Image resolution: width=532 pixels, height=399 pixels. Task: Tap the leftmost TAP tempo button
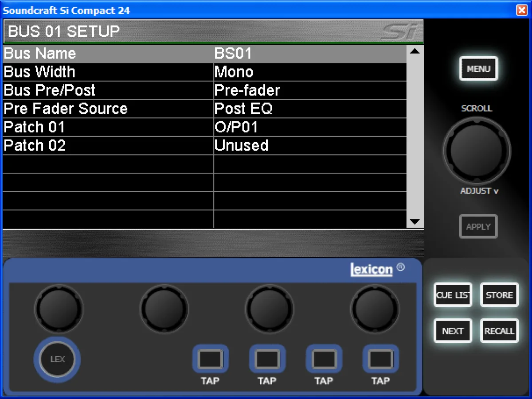coord(210,359)
